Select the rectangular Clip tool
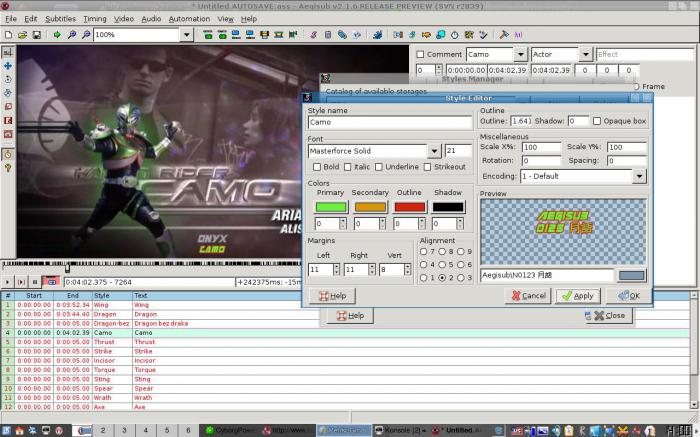The image size is (700, 437). point(8,121)
